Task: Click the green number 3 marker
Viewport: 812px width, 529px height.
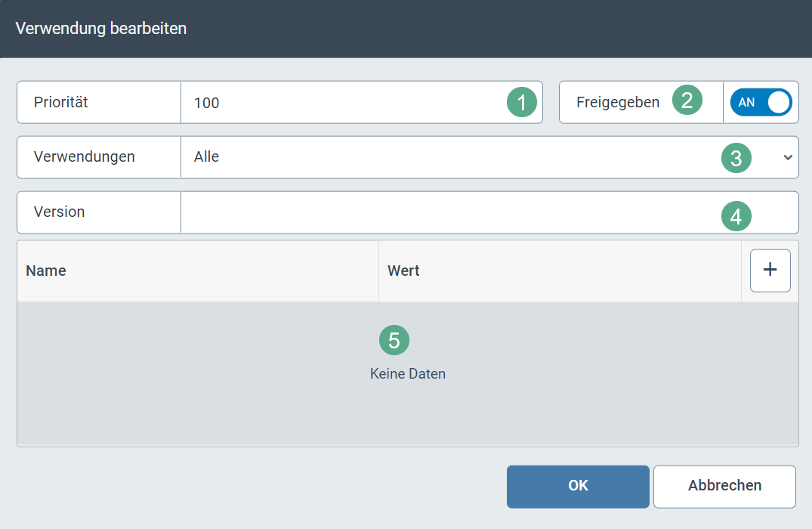Action: point(736,158)
